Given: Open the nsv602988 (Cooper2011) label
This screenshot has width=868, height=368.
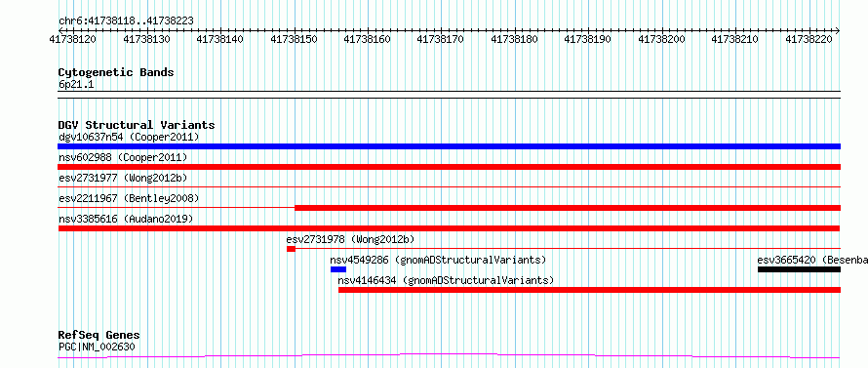Looking at the screenshot, I should click(123, 157).
